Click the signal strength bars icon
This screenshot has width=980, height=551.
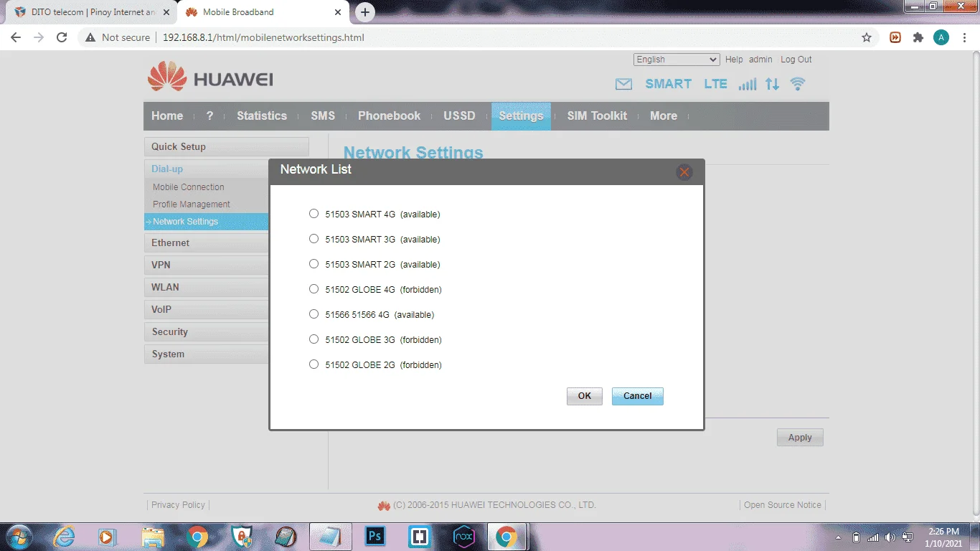pyautogui.click(x=748, y=84)
